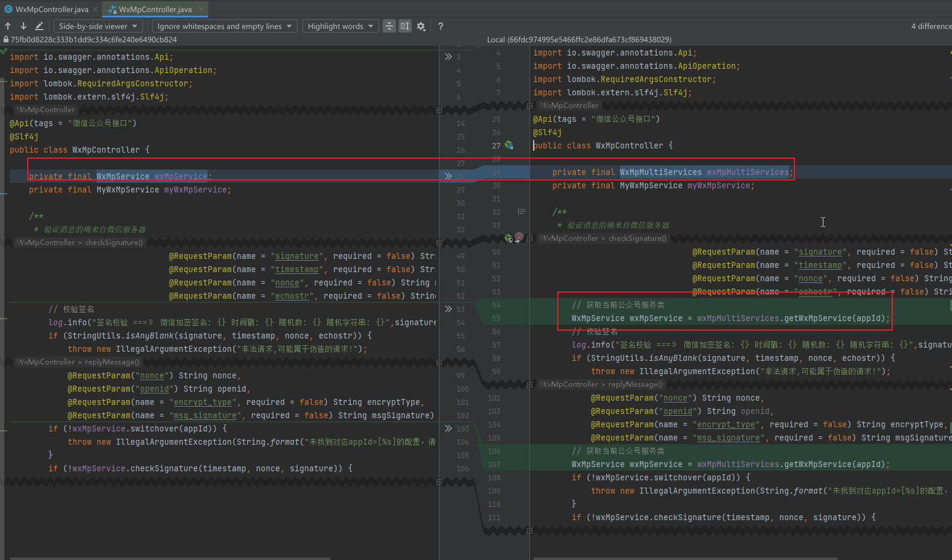Apply change arrows at line 28
The height and width of the screenshot is (560, 952).
pos(448,176)
